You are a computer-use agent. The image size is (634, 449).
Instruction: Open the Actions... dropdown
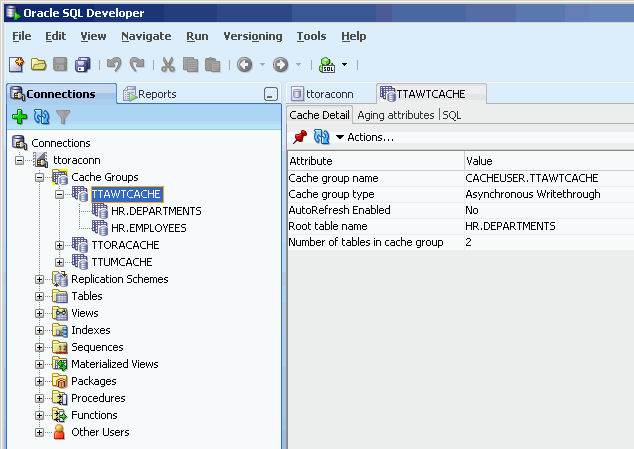[x=365, y=137]
